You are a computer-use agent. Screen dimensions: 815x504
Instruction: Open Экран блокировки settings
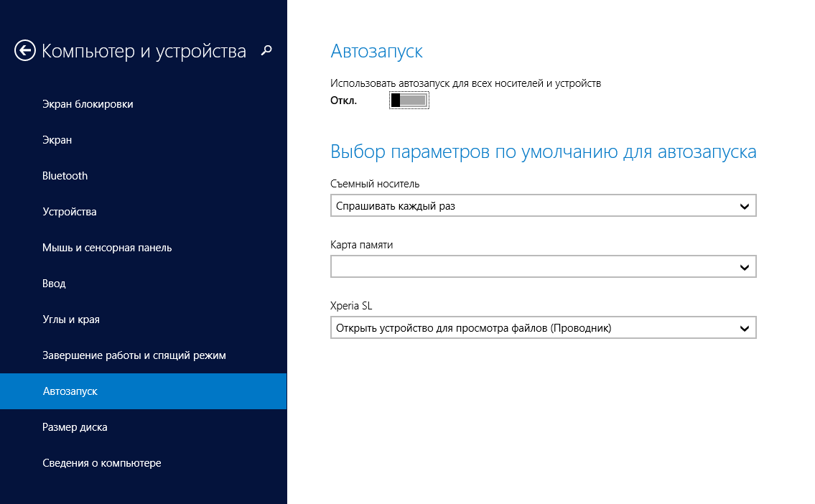point(88,104)
